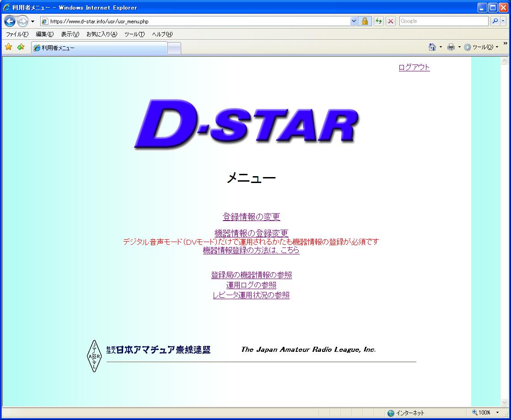
Task: Open the 運用ログの参照 link
Action: coord(251,285)
